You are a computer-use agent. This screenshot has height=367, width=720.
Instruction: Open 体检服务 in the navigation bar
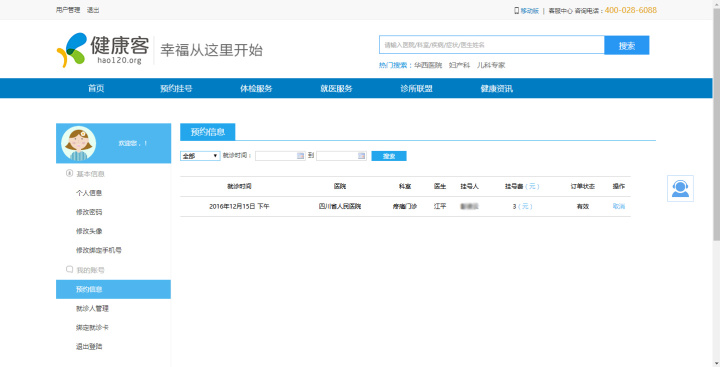256,89
